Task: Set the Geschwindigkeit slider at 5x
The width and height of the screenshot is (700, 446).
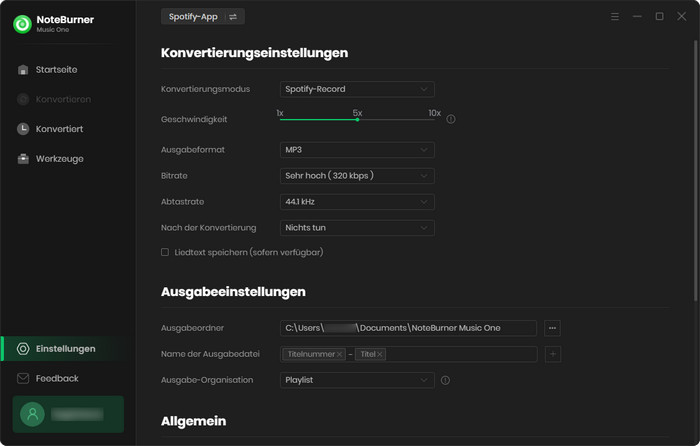Action: pyautogui.click(x=357, y=120)
